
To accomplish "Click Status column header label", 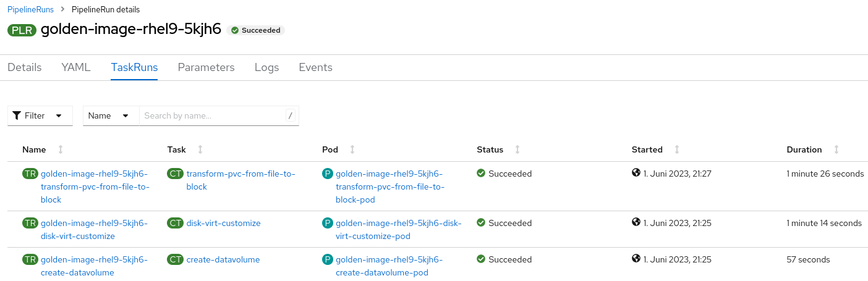I will click(x=490, y=149).
